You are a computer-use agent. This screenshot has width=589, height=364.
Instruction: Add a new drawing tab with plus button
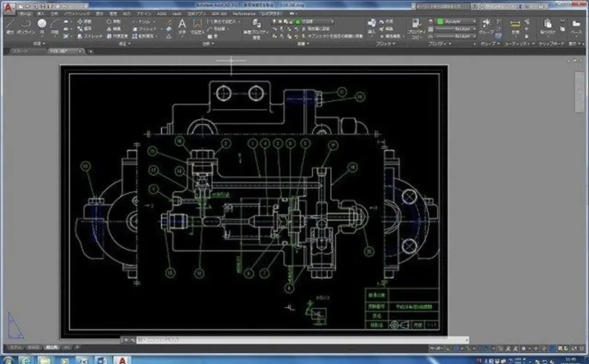pyautogui.click(x=90, y=51)
